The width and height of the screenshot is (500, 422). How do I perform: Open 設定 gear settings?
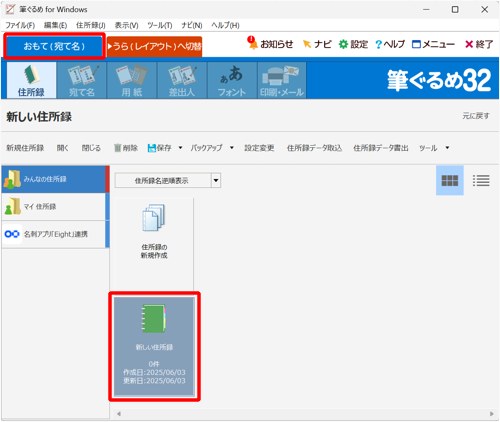coord(353,44)
